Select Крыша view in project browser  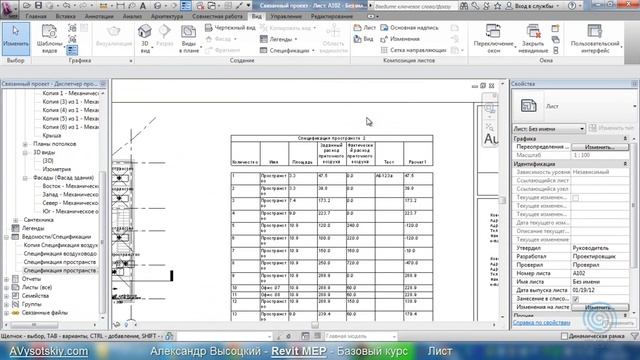click(x=52, y=136)
